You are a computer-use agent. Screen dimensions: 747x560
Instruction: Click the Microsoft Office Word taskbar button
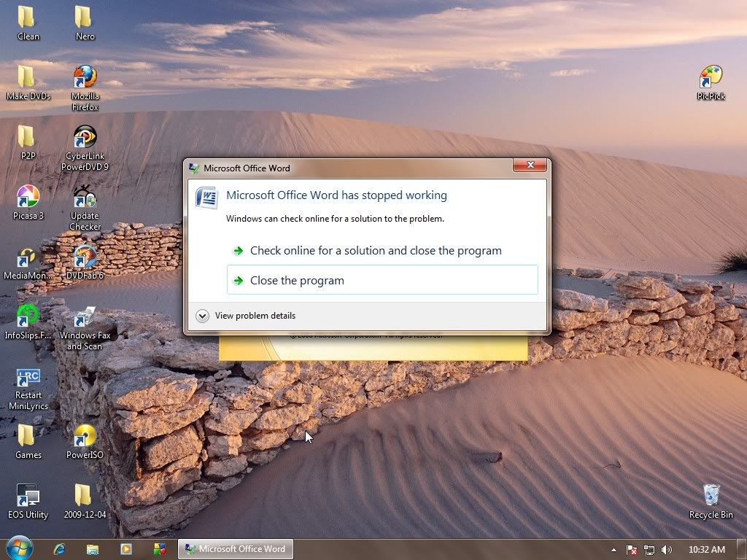(x=236, y=549)
